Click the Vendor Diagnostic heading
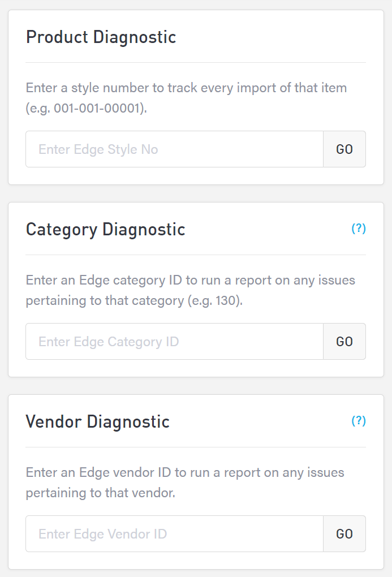The width and height of the screenshot is (392, 577). tap(98, 422)
